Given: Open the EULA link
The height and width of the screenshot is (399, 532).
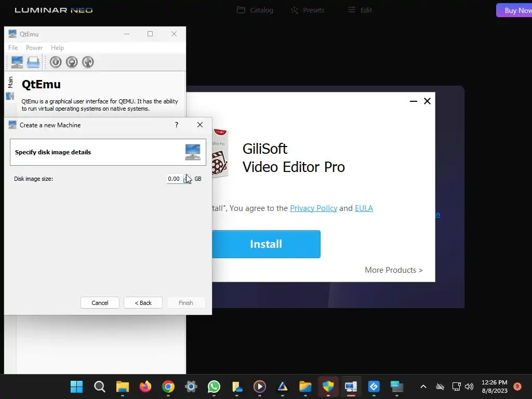Looking at the screenshot, I should coord(364,208).
